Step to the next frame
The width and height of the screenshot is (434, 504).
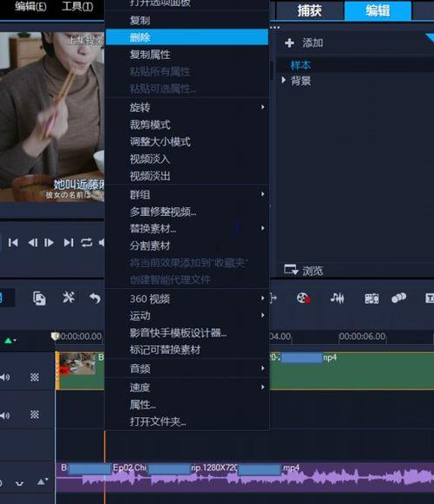coord(49,242)
